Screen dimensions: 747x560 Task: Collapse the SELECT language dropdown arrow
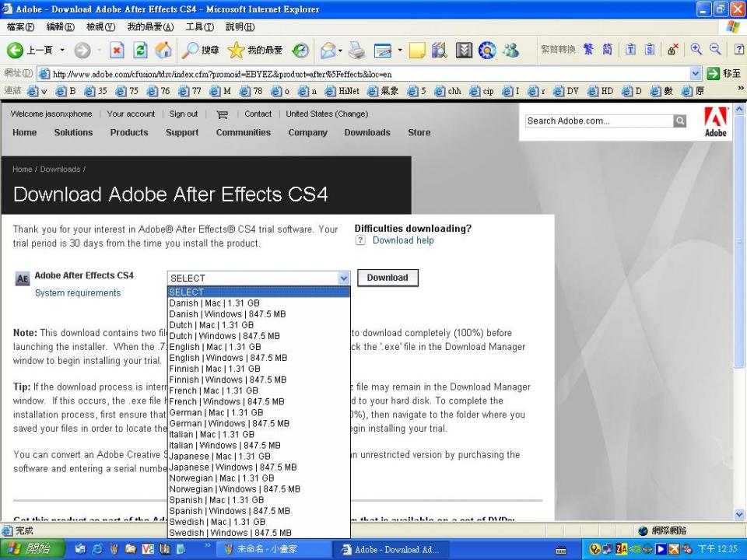[343, 278]
